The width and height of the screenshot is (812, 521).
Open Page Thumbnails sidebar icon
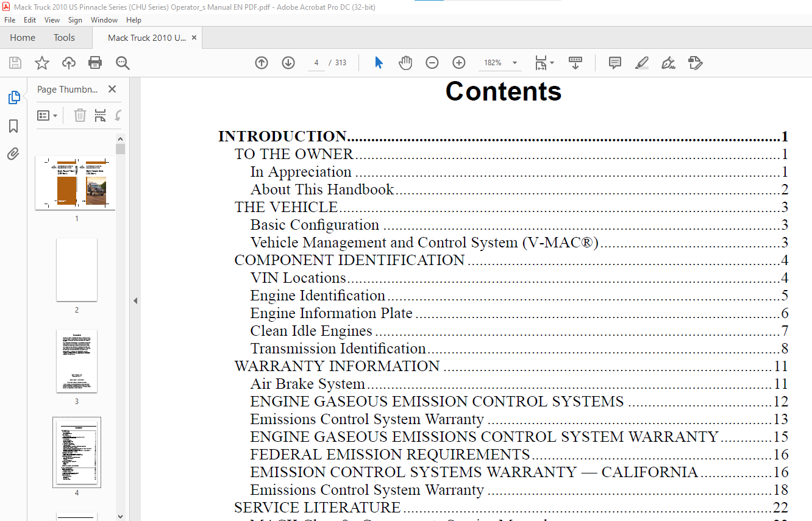tap(13, 97)
